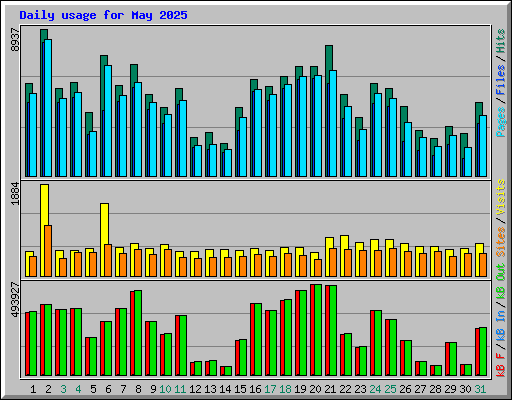Click day 1 on the x-axis
This screenshot has width=512, height=400.
pyautogui.click(x=33, y=389)
